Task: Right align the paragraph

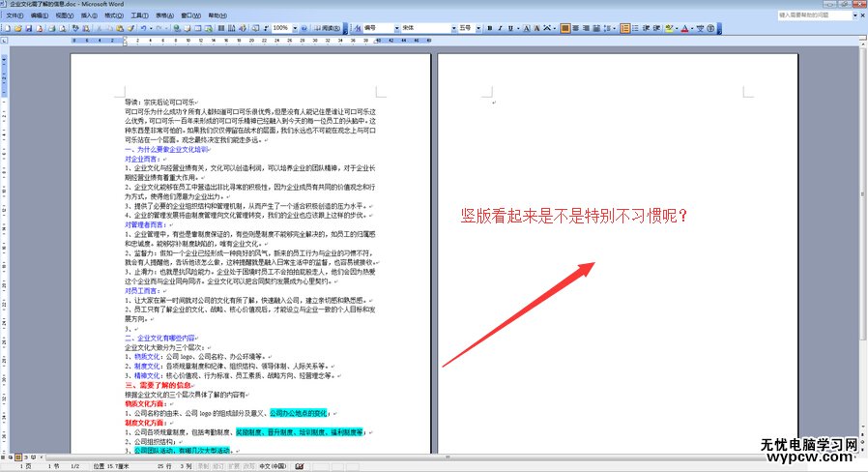Action: pyautogui.click(x=586, y=28)
